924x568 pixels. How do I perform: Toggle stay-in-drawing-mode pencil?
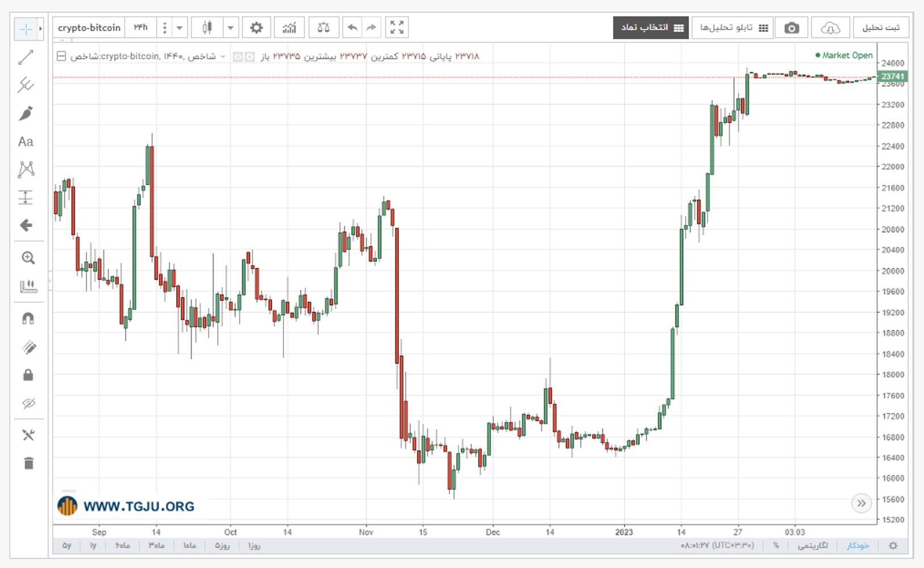28,346
